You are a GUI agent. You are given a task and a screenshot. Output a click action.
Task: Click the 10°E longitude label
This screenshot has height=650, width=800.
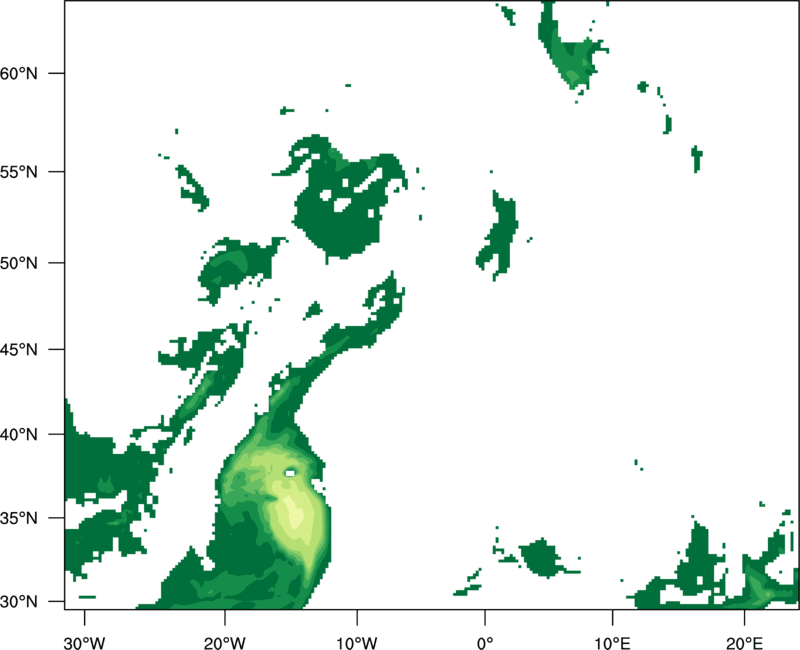click(612, 643)
